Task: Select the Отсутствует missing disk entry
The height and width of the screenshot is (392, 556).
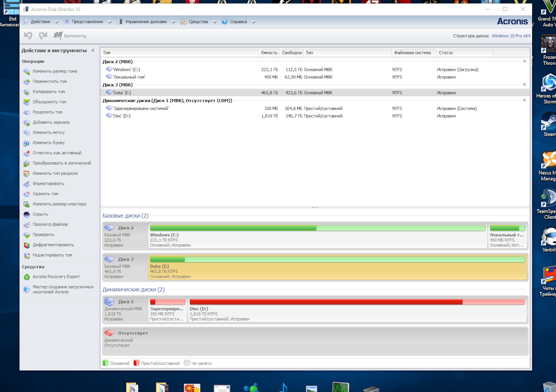Action: (x=315, y=341)
